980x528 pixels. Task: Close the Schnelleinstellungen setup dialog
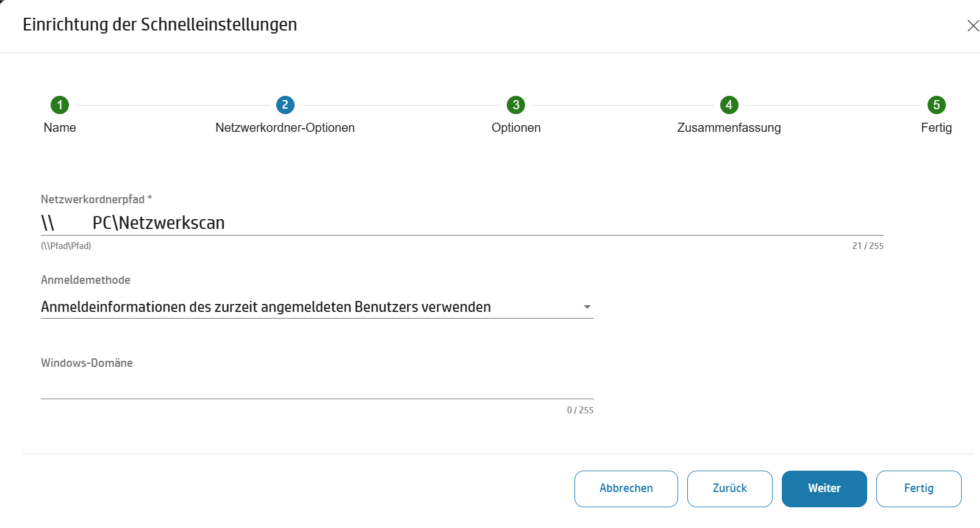pos(973,26)
